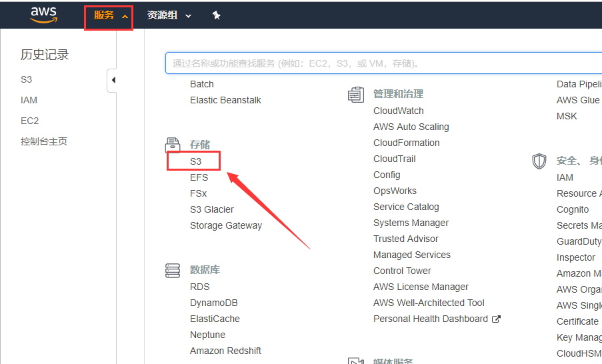Open the RDS database service
The image size is (602, 364).
click(x=199, y=287)
